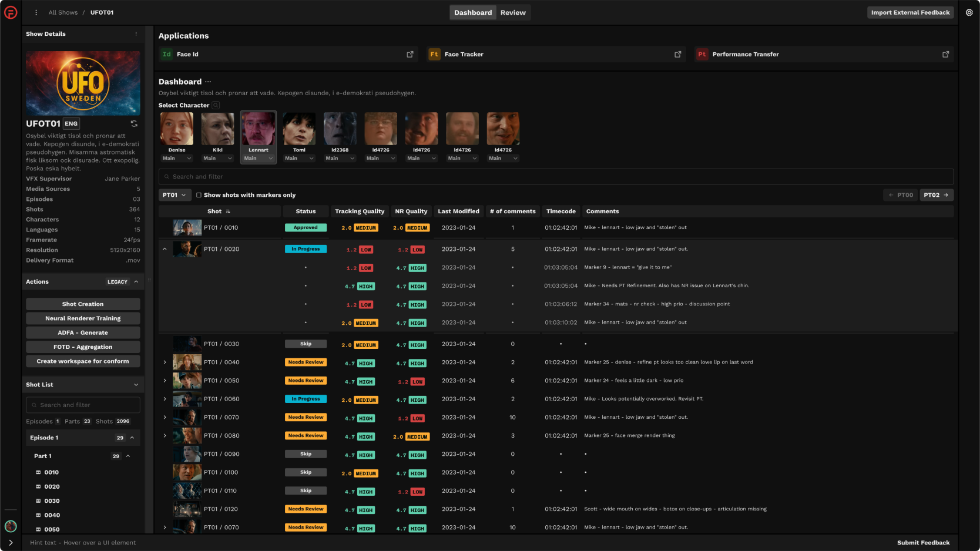Click the search icon beside Select Character

point(216,106)
